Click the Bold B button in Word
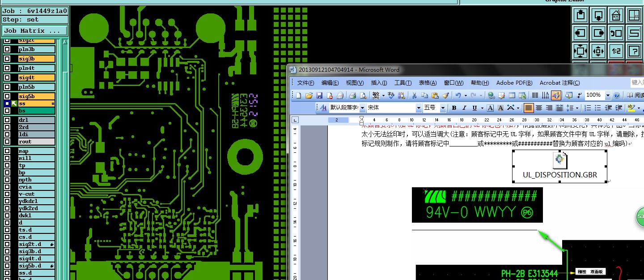The image size is (644, 280). (454, 108)
